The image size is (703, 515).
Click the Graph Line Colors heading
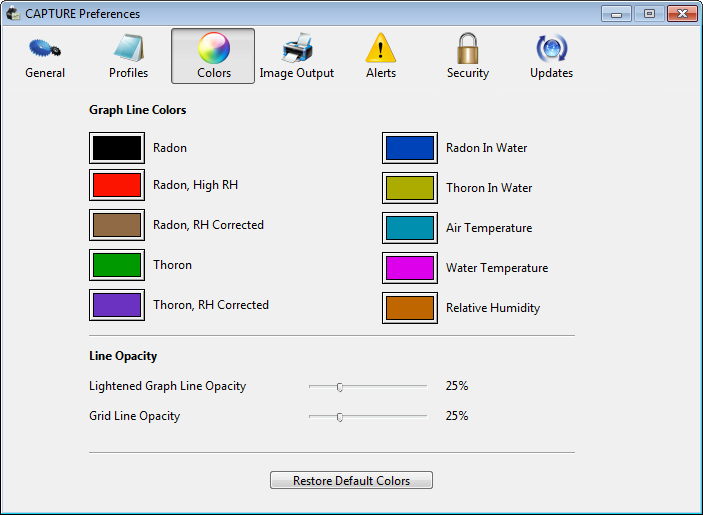(x=138, y=110)
